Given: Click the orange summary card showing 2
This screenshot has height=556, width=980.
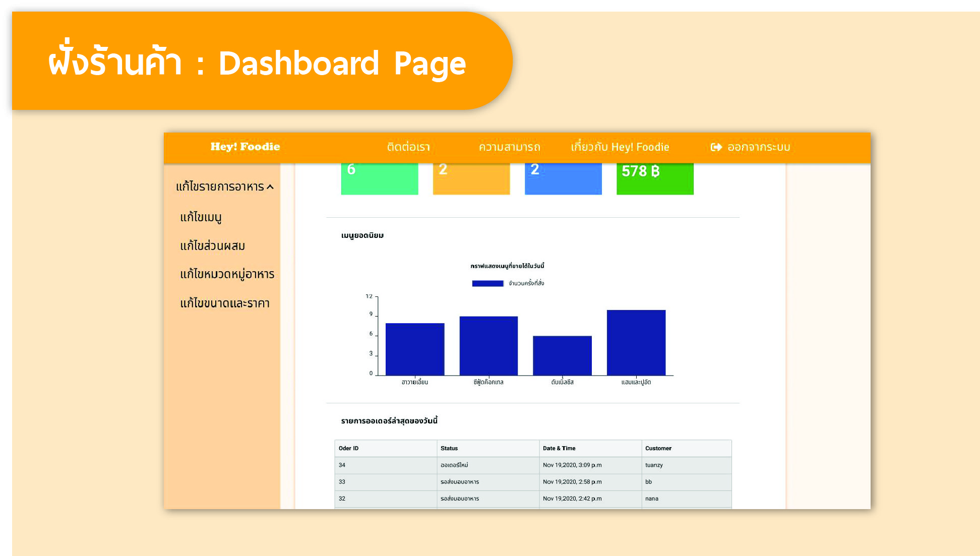Looking at the screenshot, I should click(471, 178).
